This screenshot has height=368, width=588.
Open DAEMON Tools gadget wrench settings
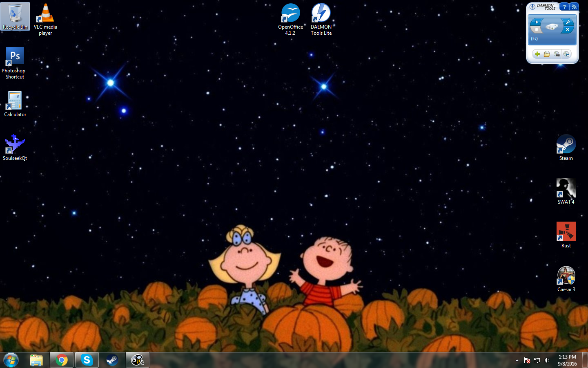tap(568, 22)
